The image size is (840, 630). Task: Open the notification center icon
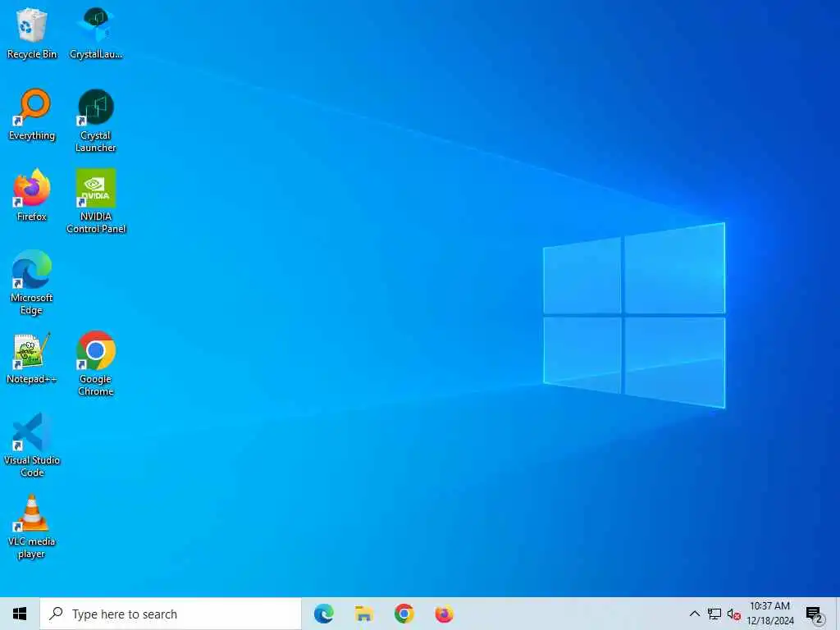pos(815,614)
